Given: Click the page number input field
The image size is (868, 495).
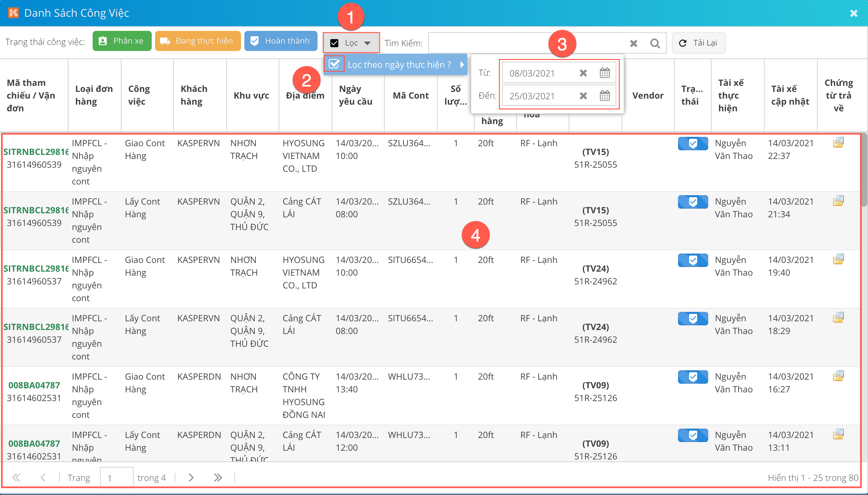Looking at the screenshot, I should pyautogui.click(x=116, y=478).
